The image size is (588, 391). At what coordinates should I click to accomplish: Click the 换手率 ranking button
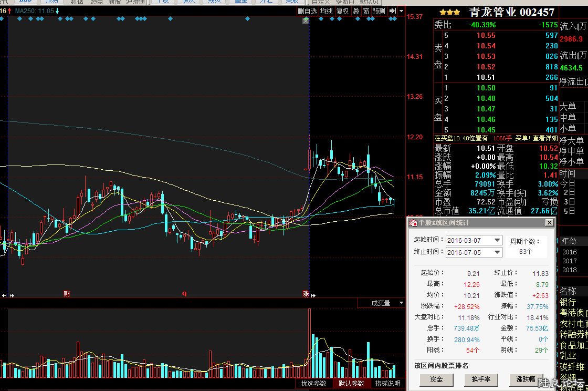pyautogui.click(x=481, y=379)
